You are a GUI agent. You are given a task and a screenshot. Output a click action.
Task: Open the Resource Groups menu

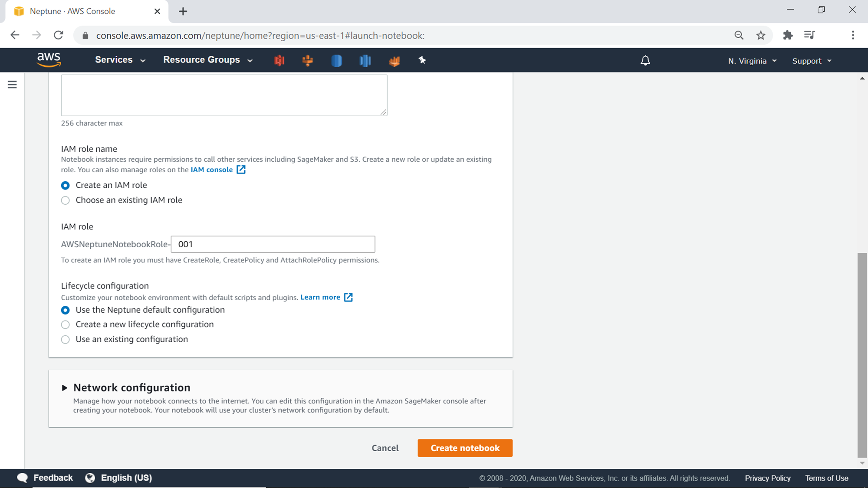click(x=208, y=60)
